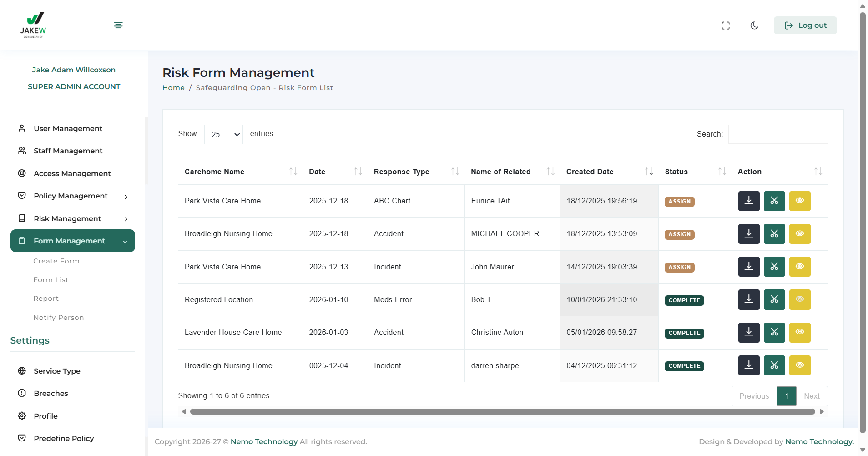Toggle the sidebar with the hamburger icon
Screen dimensions: 868x456
tap(118, 25)
